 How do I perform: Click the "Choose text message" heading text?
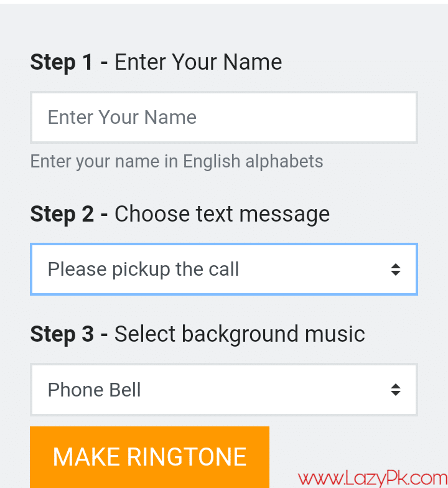click(x=222, y=214)
